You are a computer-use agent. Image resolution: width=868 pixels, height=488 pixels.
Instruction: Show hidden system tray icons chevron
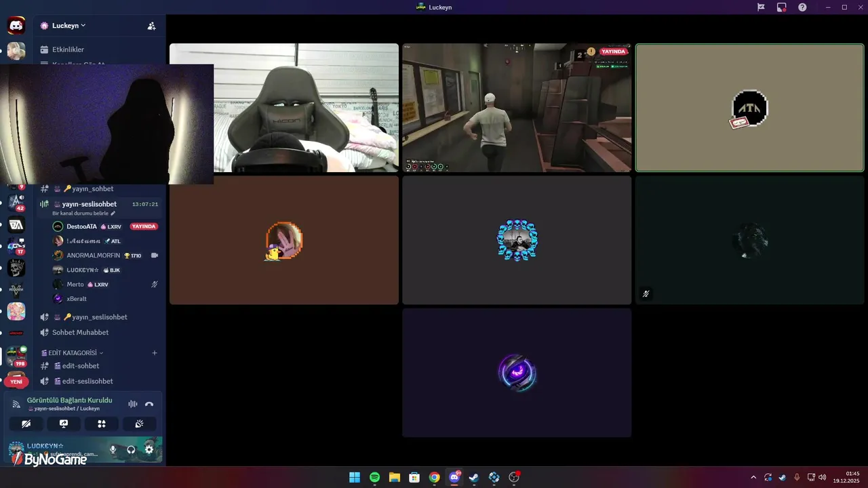[753, 477]
